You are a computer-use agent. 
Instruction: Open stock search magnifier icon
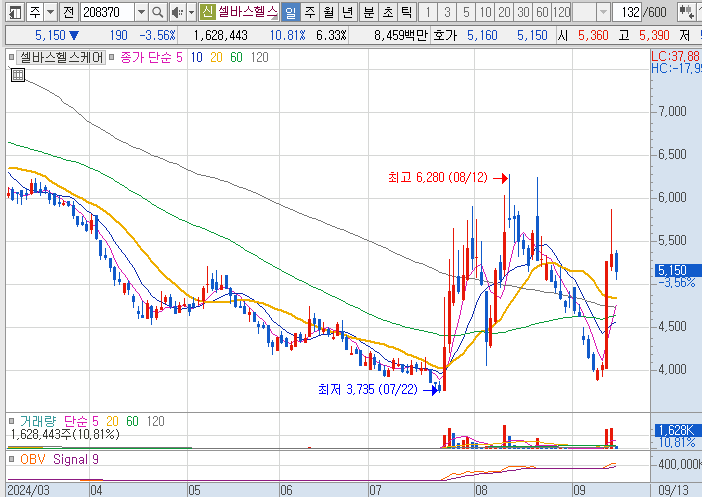[157, 12]
